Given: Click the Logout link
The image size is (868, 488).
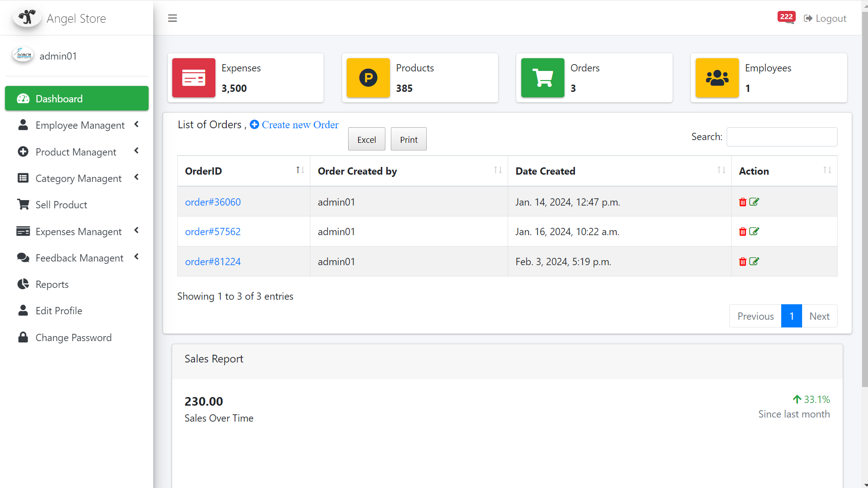Looking at the screenshot, I should click(825, 18).
